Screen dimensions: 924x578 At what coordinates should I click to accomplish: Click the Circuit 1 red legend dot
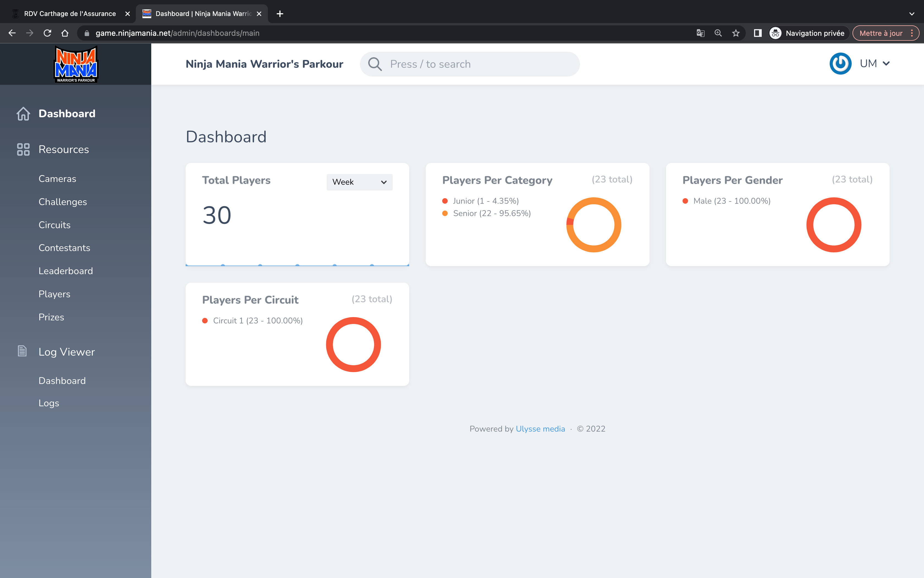[205, 321]
